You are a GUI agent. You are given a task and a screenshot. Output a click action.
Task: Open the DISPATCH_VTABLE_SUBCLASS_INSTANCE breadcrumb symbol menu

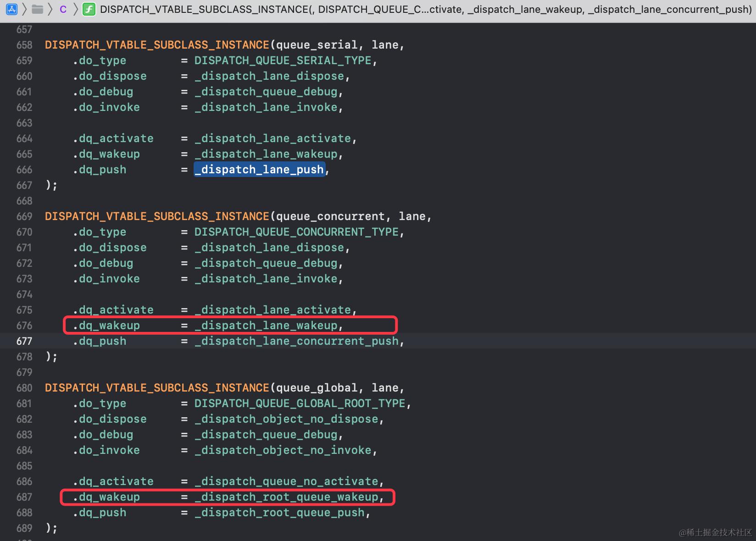point(425,9)
